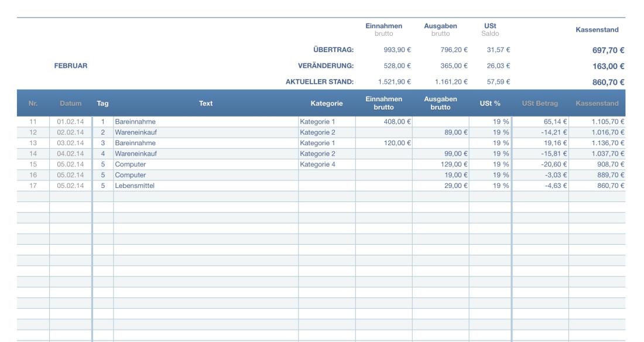
Task: Select the FEBRUAR month label
Action: tap(70, 64)
